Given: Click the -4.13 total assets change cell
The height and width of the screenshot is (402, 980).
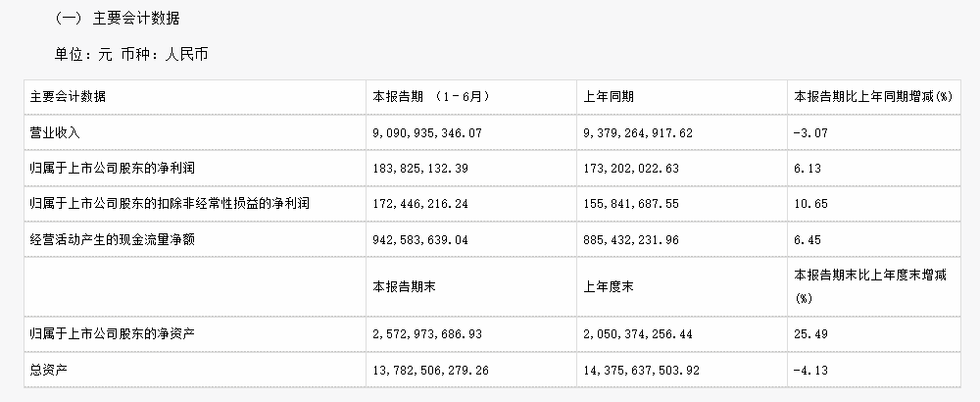Looking at the screenshot, I should point(810,370).
